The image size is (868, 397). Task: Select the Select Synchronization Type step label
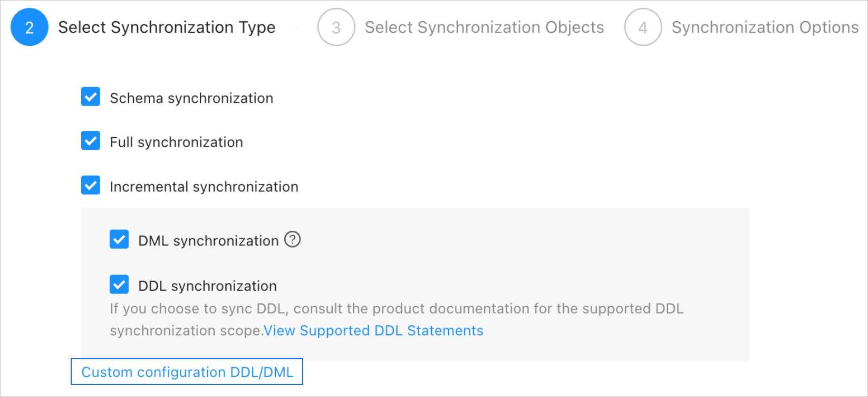coord(167,27)
